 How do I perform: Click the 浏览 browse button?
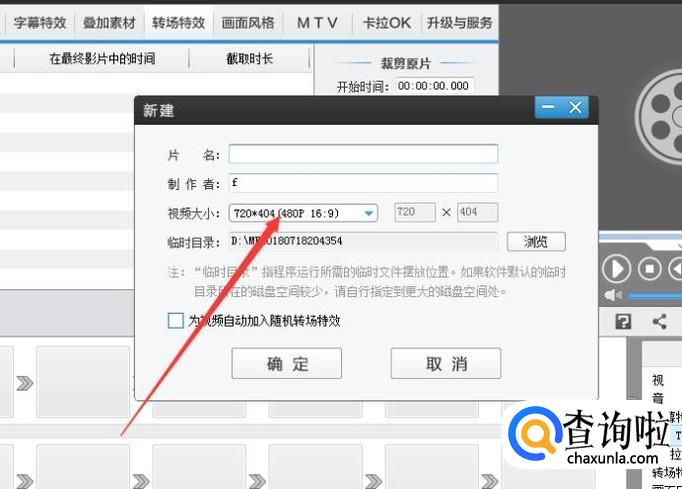(536, 241)
